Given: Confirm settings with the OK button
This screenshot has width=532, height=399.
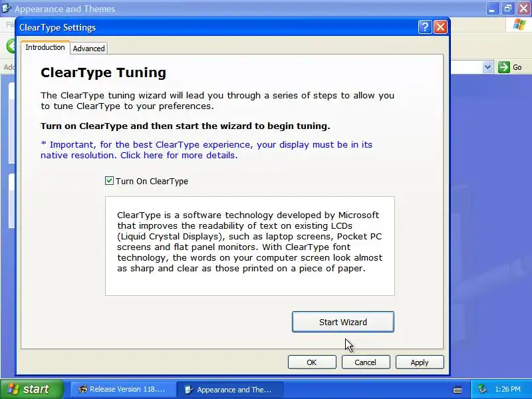Looking at the screenshot, I should (312, 362).
